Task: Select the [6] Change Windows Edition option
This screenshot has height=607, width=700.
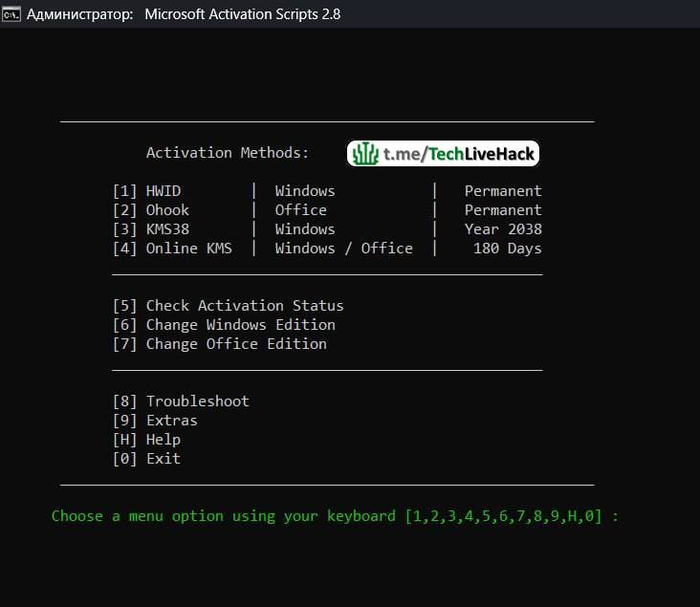Action: click(224, 325)
